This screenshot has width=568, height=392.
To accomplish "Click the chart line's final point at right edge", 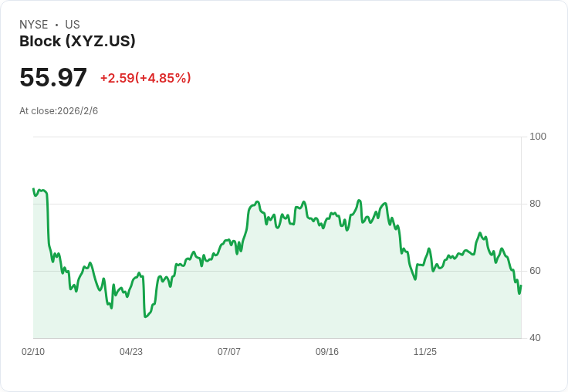I will [521, 286].
